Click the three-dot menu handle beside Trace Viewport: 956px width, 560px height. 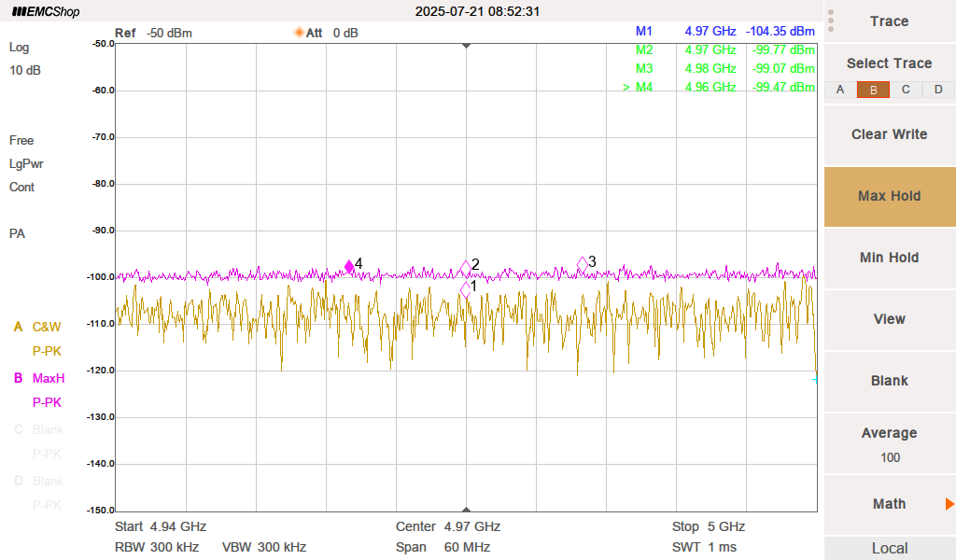tap(831, 21)
